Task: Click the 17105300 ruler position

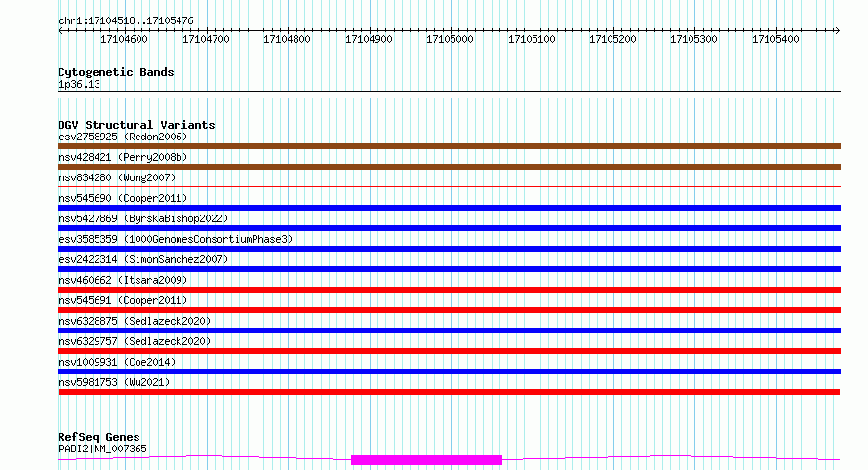Action: [x=693, y=39]
